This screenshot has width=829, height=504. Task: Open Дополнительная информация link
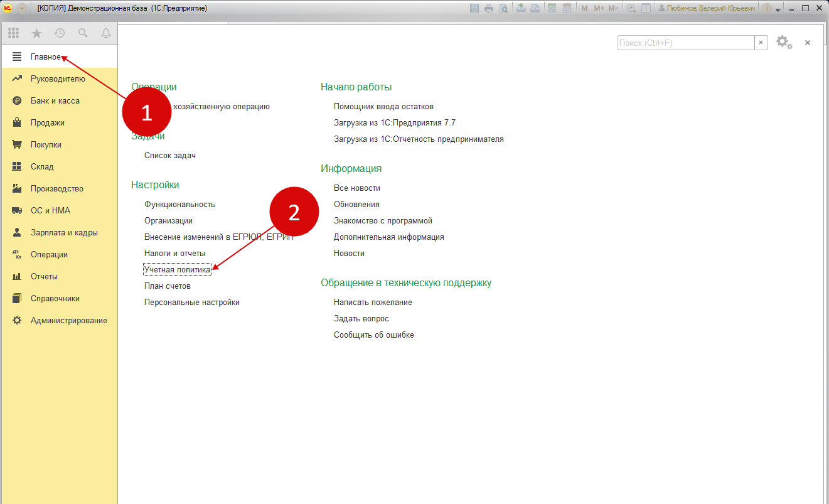pos(389,237)
